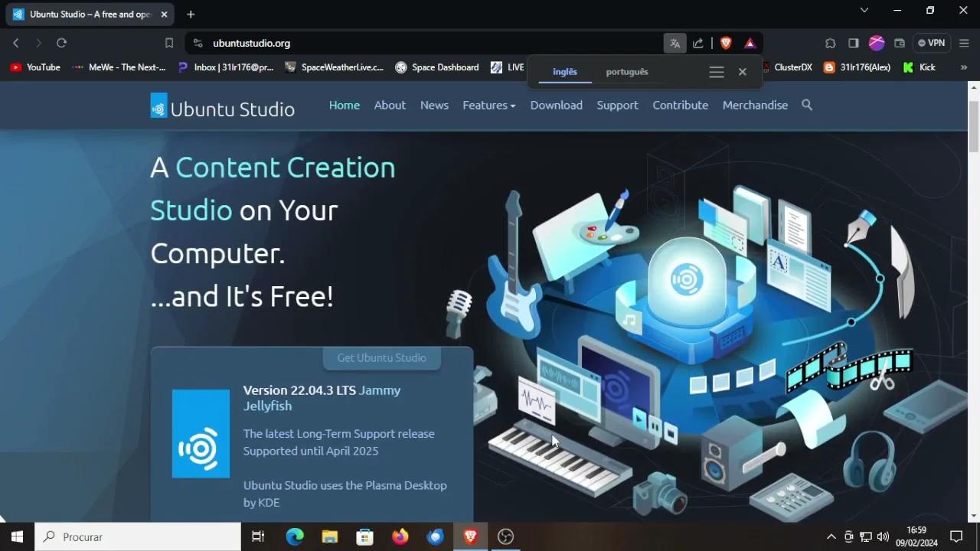Open the About navigation item
Screen dimensions: 980x551
point(390,105)
